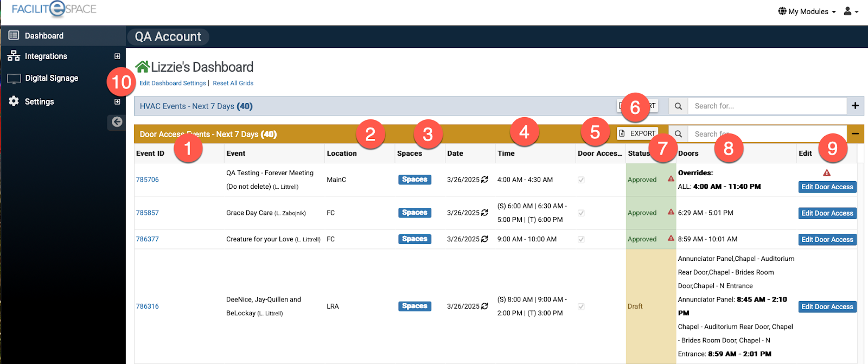This screenshot has width=868, height=364.
Task: Click the search magnifier in HVAC Events bar
Action: coord(678,106)
